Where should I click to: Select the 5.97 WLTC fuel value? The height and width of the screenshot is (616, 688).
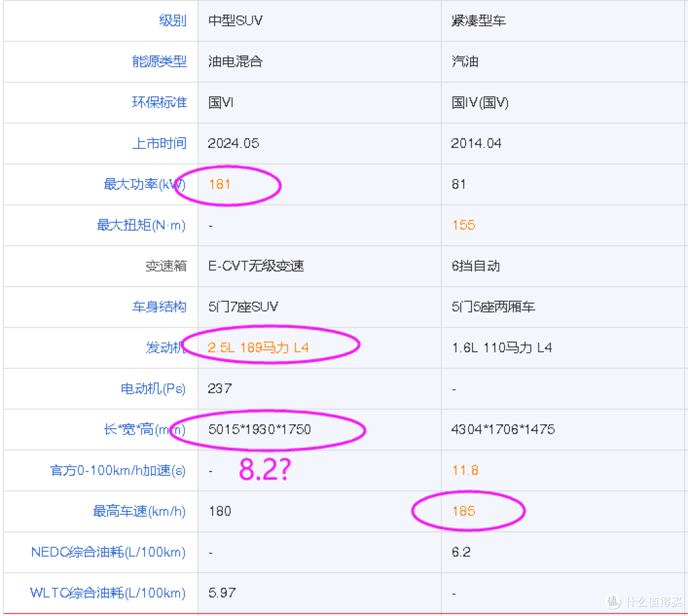tap(222, 592)
